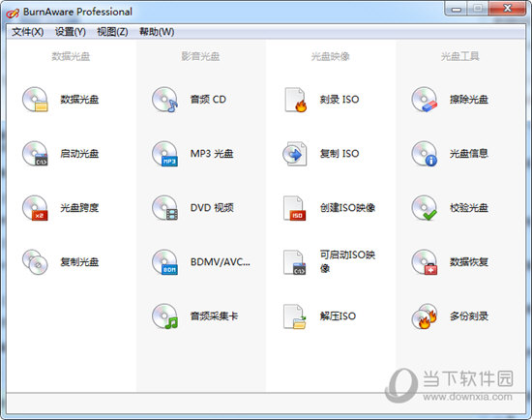Open the 文件(X) menu
The image size is (532, 420).
click(x=27, y=32)
